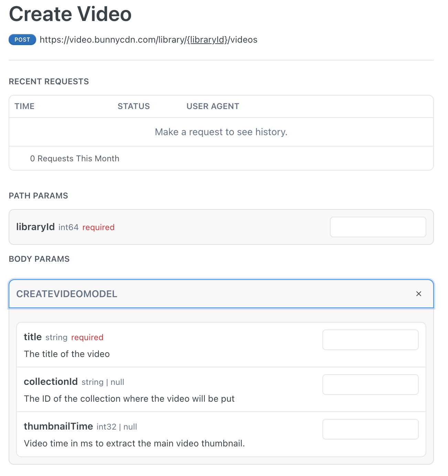Click the USER AGENT column header
This screenshot has height=476, width=448.
pos(213,106)
